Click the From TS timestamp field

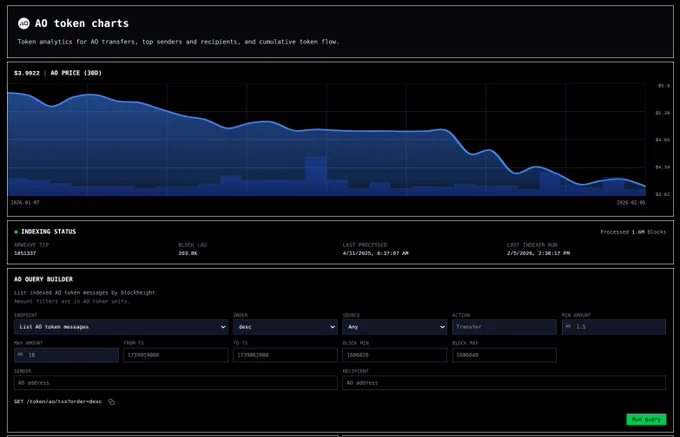point(176,355)
